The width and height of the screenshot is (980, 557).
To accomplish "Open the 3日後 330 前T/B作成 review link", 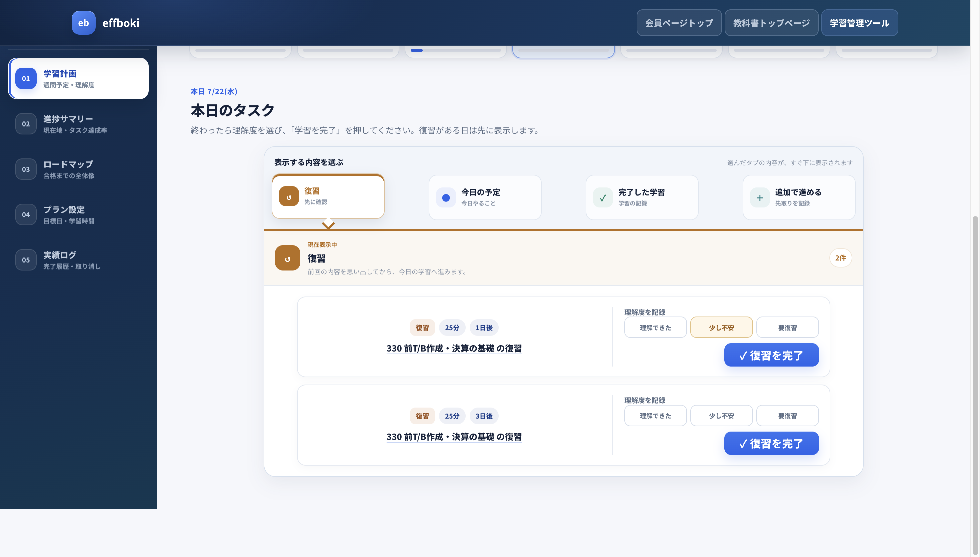I will coord(454,437).
